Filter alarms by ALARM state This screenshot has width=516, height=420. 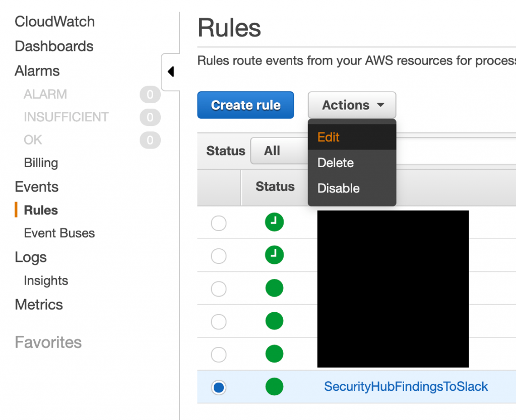coord(45,94)
